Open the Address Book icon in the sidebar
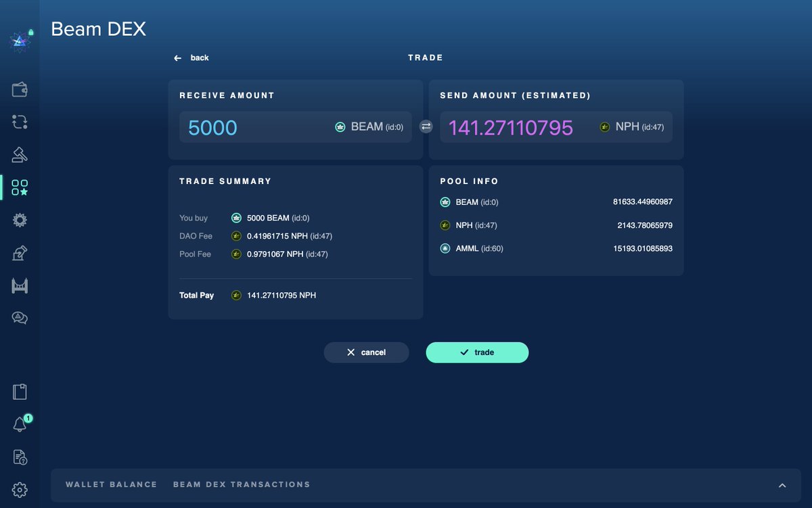The height and width of the screenshot is (508, 812). [x=20, y=392]
